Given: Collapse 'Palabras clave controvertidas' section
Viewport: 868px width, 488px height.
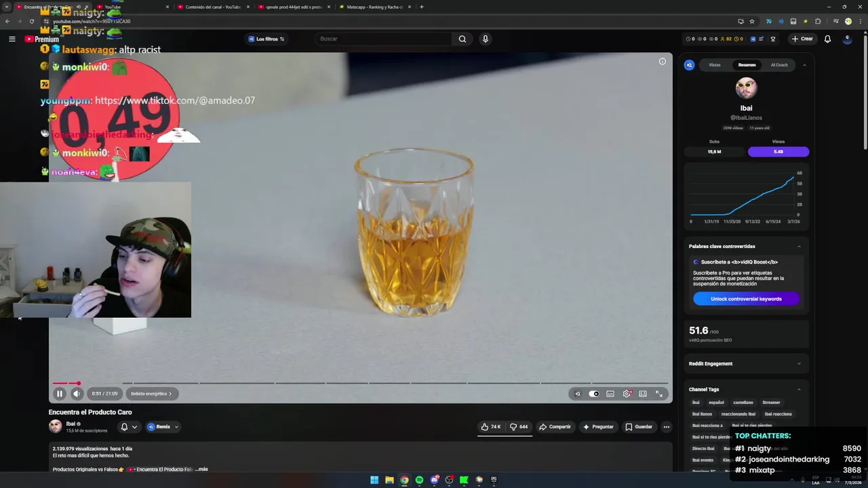Looking at the screenshot, I should 799,246.
